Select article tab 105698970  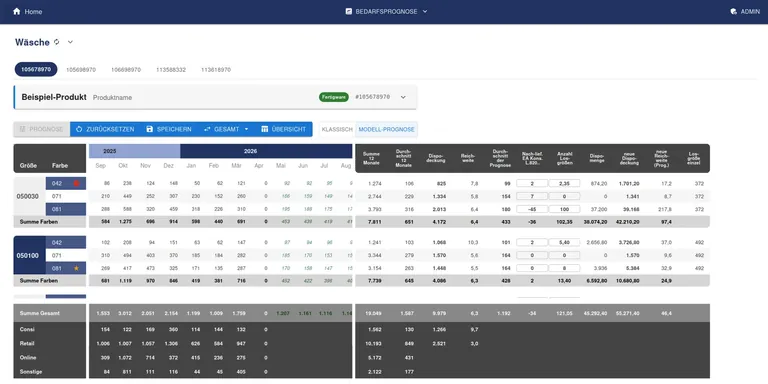point(81,70)
